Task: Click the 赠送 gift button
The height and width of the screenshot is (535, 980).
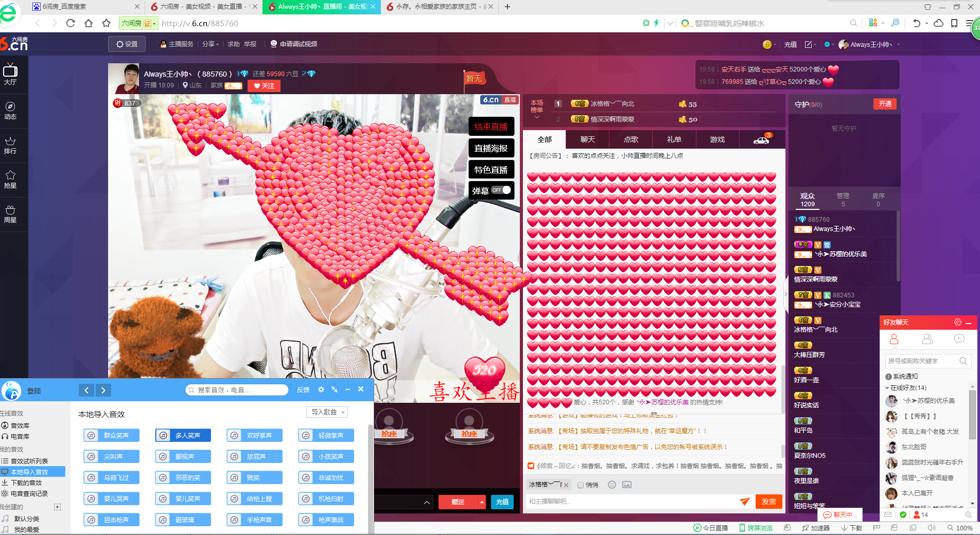Action: (458, 502)
